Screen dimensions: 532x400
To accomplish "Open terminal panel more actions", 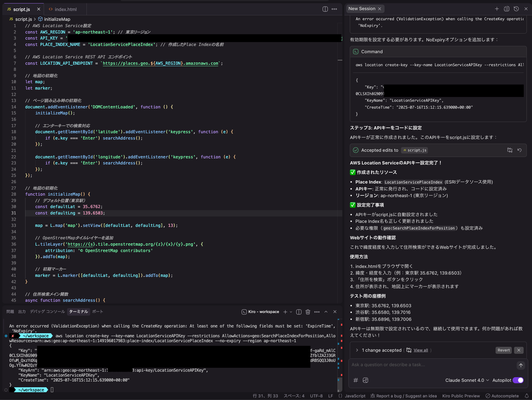I will (317, 312).
